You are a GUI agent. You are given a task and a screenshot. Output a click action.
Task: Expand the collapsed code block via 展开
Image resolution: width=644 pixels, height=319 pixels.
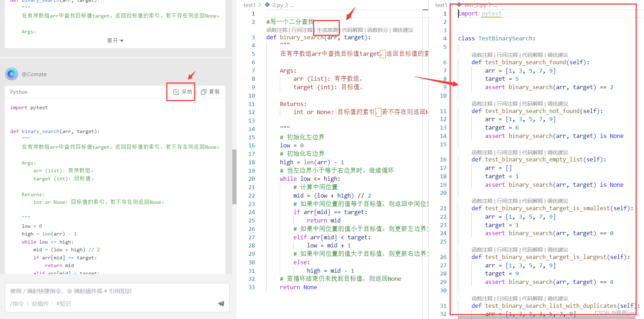[x=115, y=41]
